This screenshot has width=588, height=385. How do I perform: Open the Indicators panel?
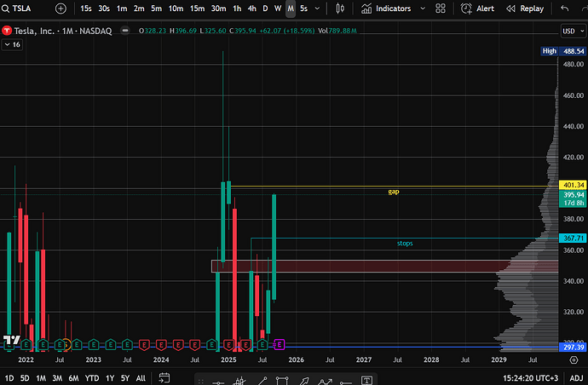pyautogui.click(x=398, y=9)
